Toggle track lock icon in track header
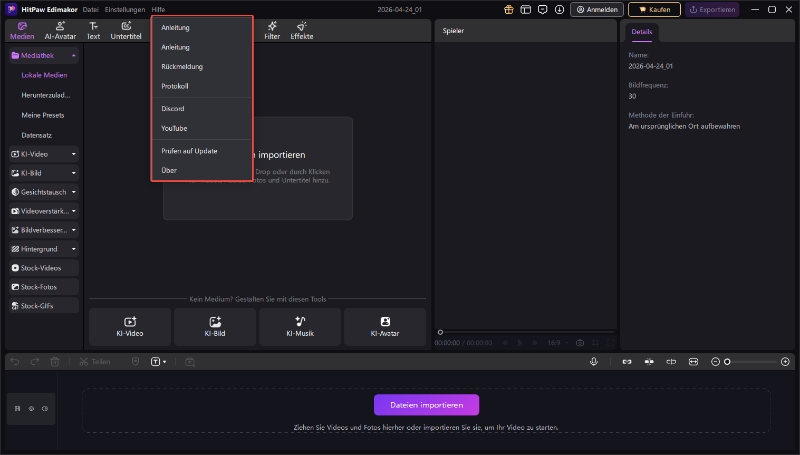800x455 pixels. click(x=17, y=409)
